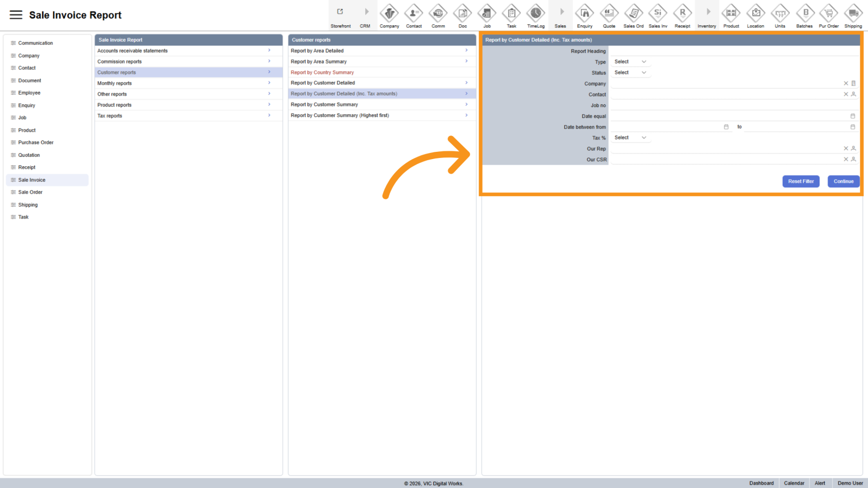This screenshot has width=868, height=488.
Task: Expand the Tax % Select dropdown
Action: pyautogui.click(x=630, y=138)
